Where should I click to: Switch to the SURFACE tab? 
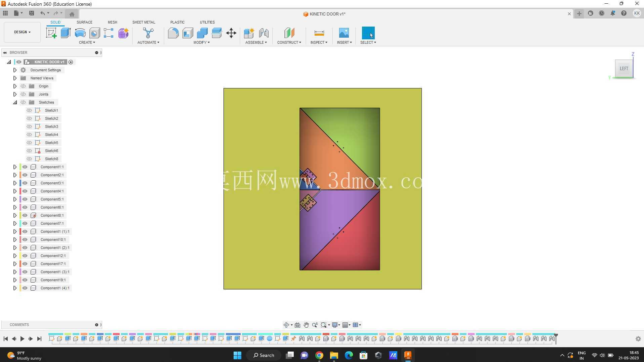pos(84,22)
